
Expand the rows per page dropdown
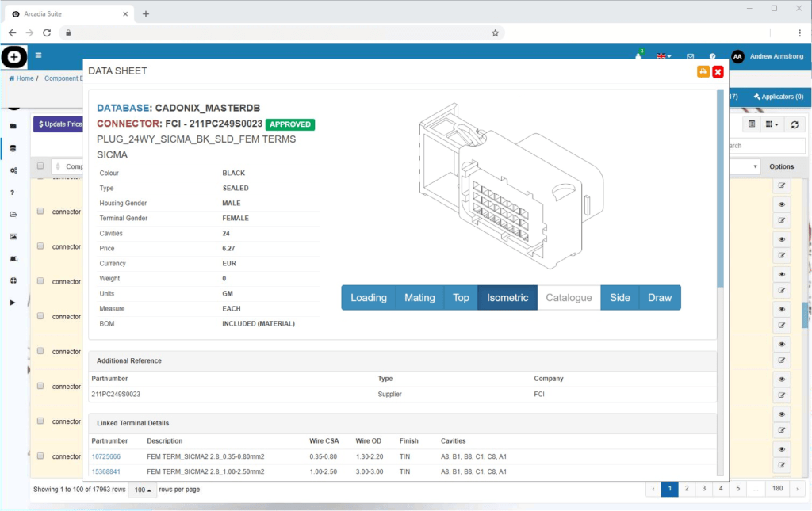143,490
